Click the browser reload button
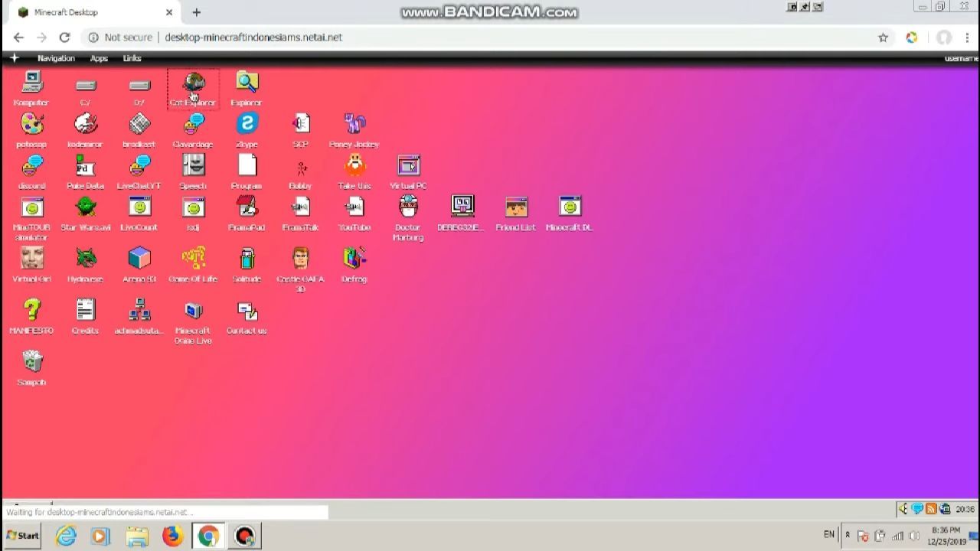The image size is (980, 551). 64,37
